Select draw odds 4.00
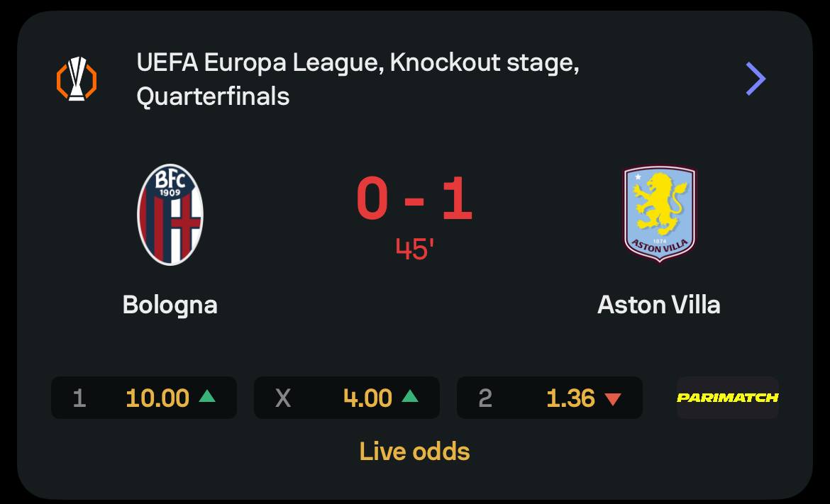This screenshot has width=830, height=504. [x=367, y=398]
